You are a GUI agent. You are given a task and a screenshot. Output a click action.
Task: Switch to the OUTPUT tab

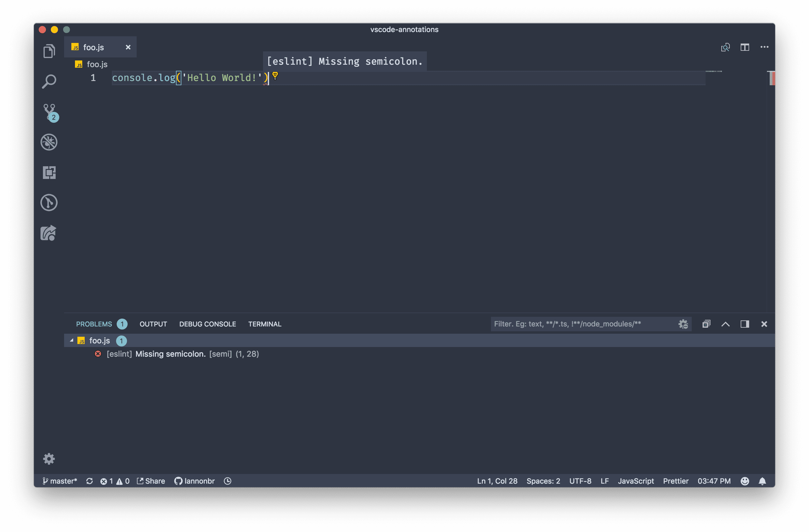(x=153, y=324)
